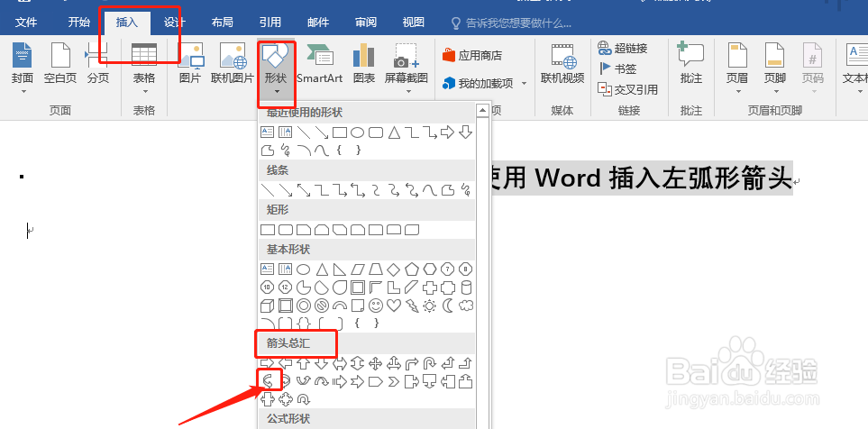The image size is (868, 429).
Task: Choose the curved up arrow shape
Action: tap(304, 381)
